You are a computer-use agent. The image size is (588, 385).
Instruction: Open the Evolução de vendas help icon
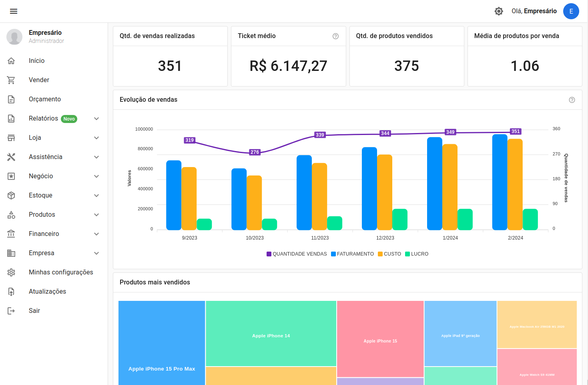(x=572, y=100)
